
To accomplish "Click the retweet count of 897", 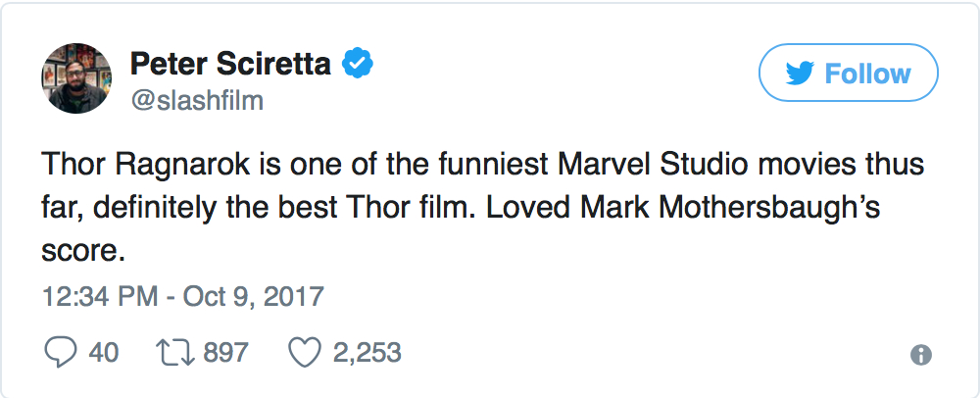I will pos(225,352).
